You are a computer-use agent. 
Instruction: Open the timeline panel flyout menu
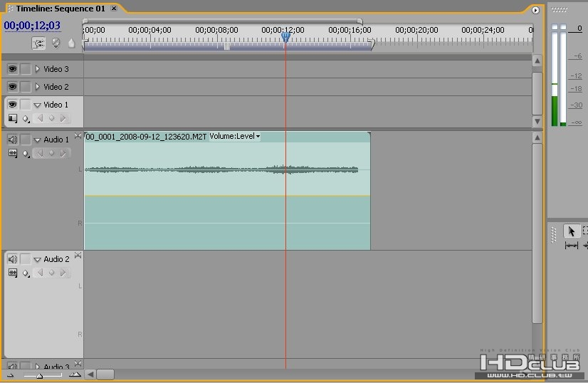tap(535, 10)
